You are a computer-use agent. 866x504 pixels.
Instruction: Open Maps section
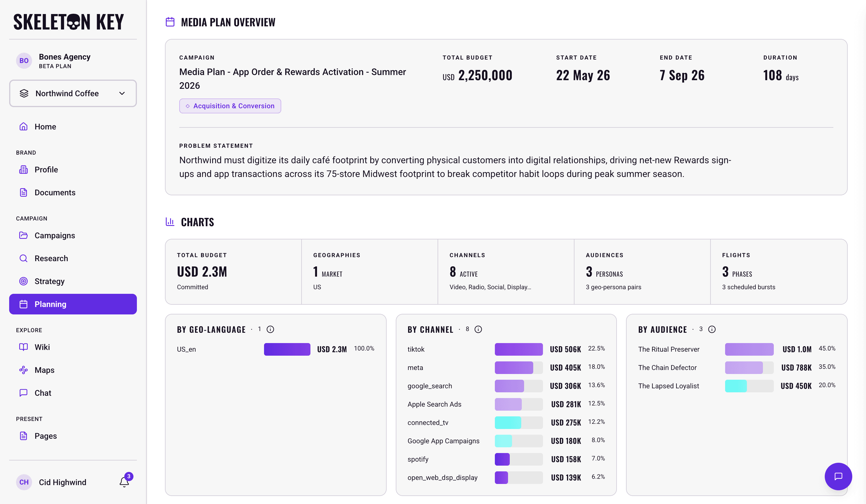(73, 370)
